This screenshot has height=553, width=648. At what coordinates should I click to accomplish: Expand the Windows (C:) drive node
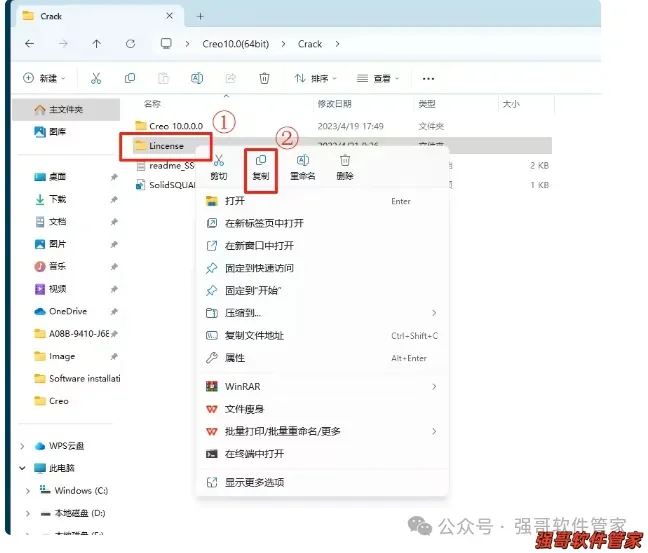click(x=28, y=491)
